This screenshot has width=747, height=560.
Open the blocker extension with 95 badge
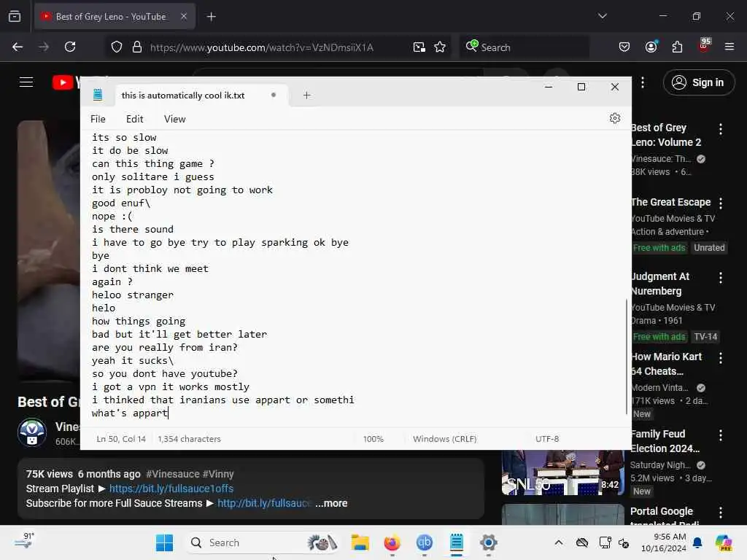click(x=704, y=46)
